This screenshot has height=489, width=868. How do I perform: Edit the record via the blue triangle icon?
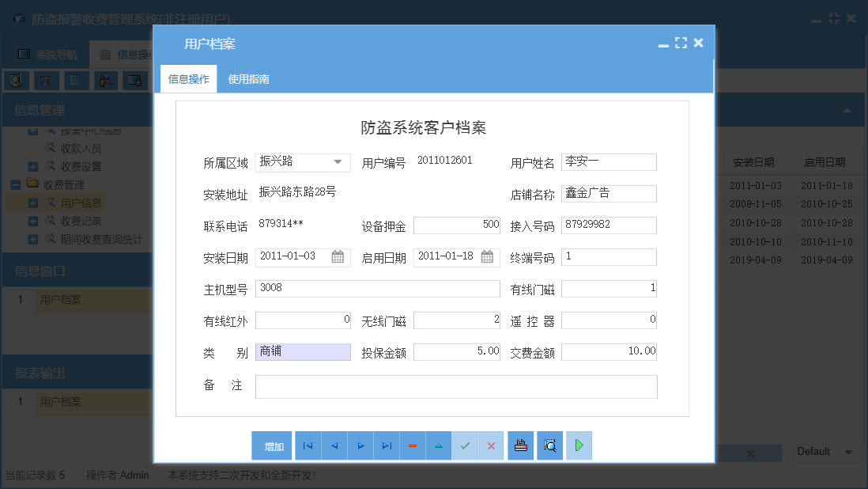click(x=438, y=445)
